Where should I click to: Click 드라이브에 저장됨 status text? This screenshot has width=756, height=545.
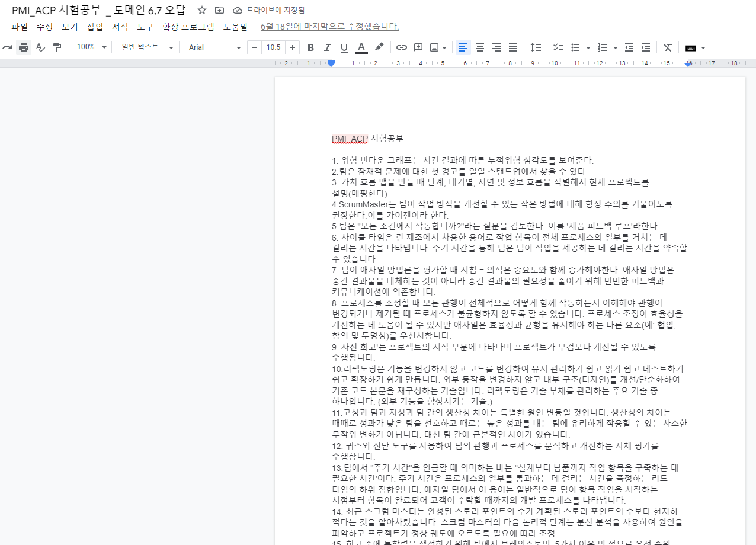pyautogui.click(x=275, y=10)
